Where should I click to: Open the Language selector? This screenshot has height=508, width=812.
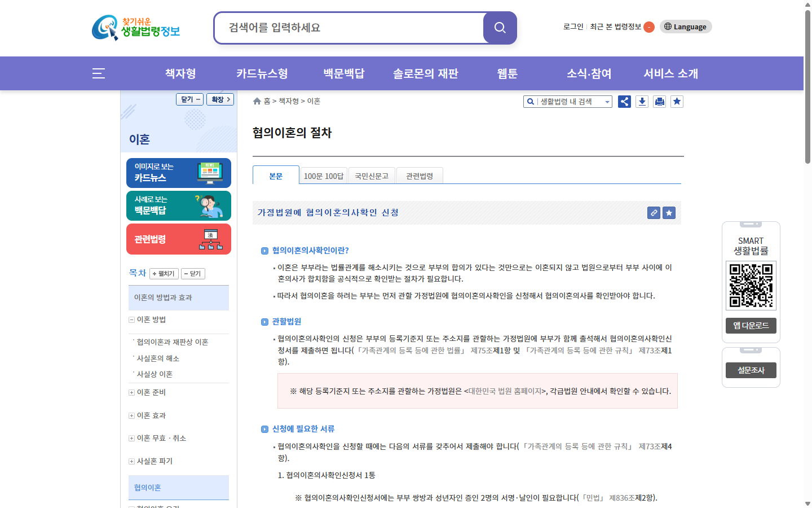click(686, 27)
